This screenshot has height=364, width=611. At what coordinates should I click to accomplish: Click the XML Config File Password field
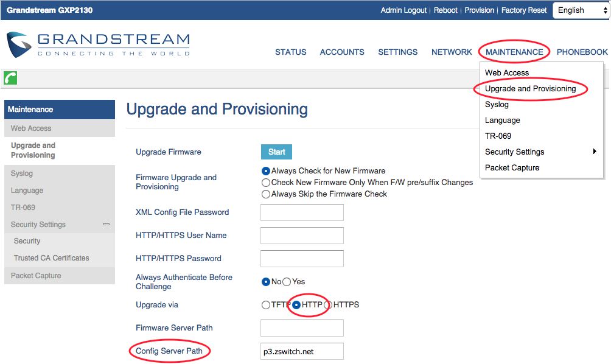pyautogui.click(x=302, y=212)
